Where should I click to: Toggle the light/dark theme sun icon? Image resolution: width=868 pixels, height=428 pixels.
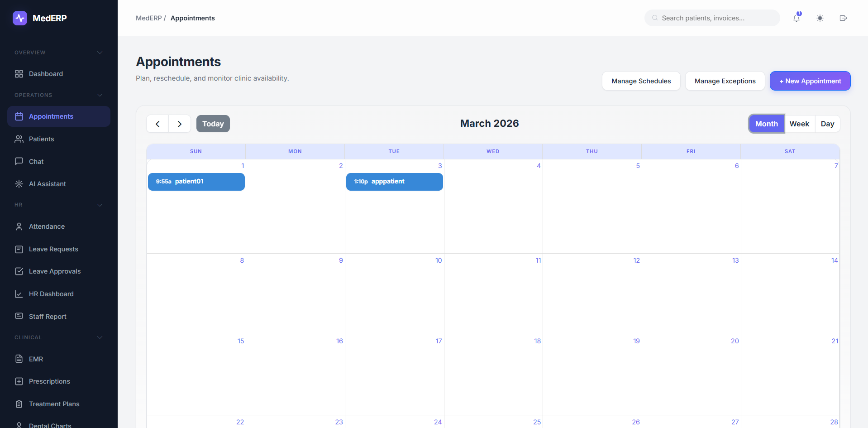point(820,18)
